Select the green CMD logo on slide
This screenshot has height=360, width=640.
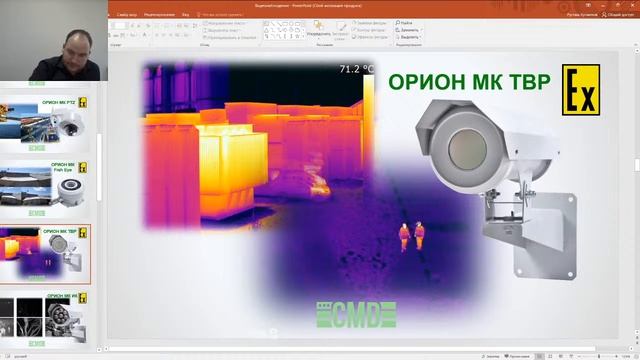pyautogui.click(x=356, y=315)
